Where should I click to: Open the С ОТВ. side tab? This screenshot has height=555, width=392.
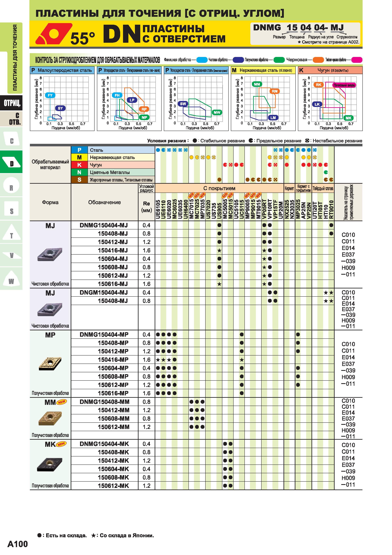11,118
